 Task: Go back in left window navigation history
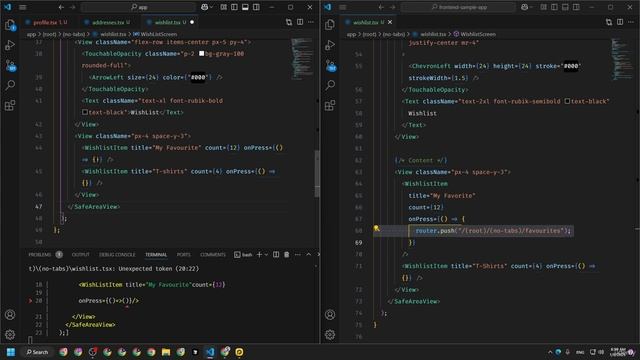tap(61, 7)
